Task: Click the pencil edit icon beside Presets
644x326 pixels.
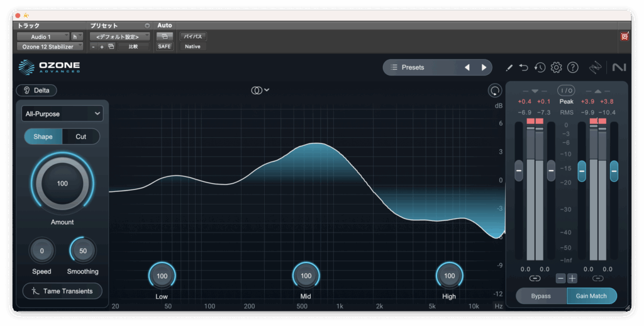Action: (x=509, y=67)
